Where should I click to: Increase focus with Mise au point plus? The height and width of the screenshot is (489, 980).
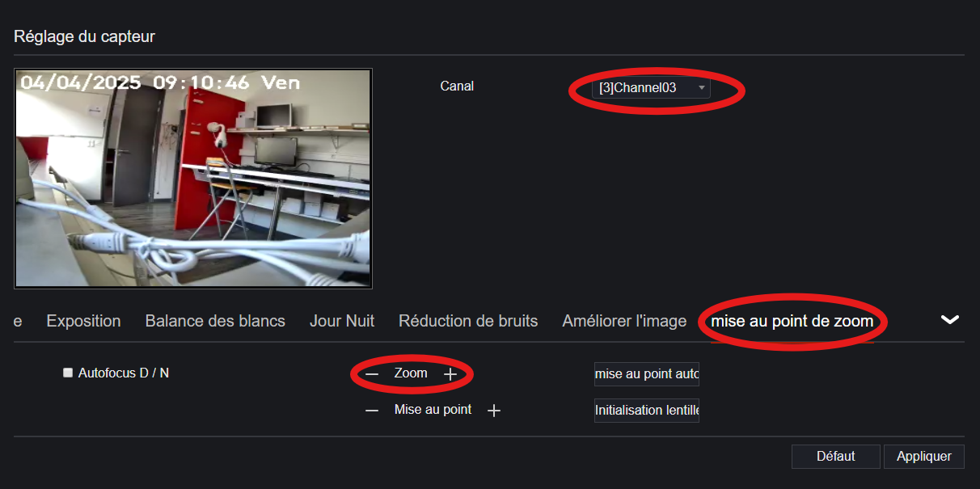pyautogui.click(x=494, y=411)
